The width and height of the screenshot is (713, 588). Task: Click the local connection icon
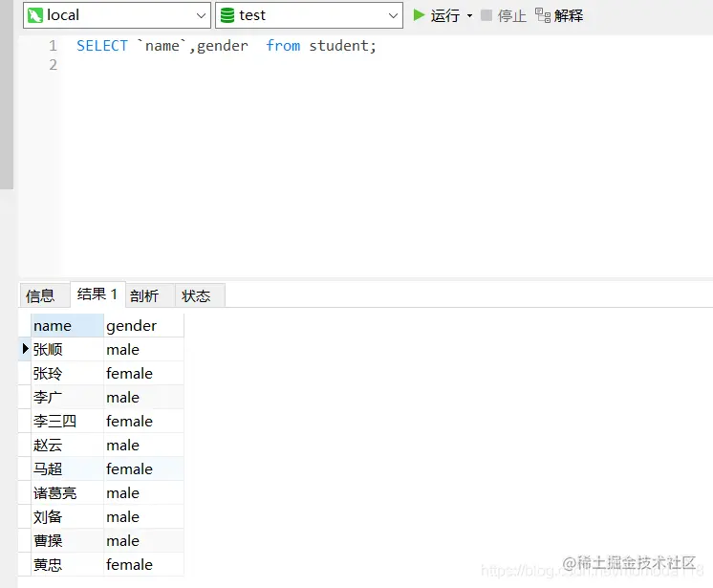click(x=35, y=15)
